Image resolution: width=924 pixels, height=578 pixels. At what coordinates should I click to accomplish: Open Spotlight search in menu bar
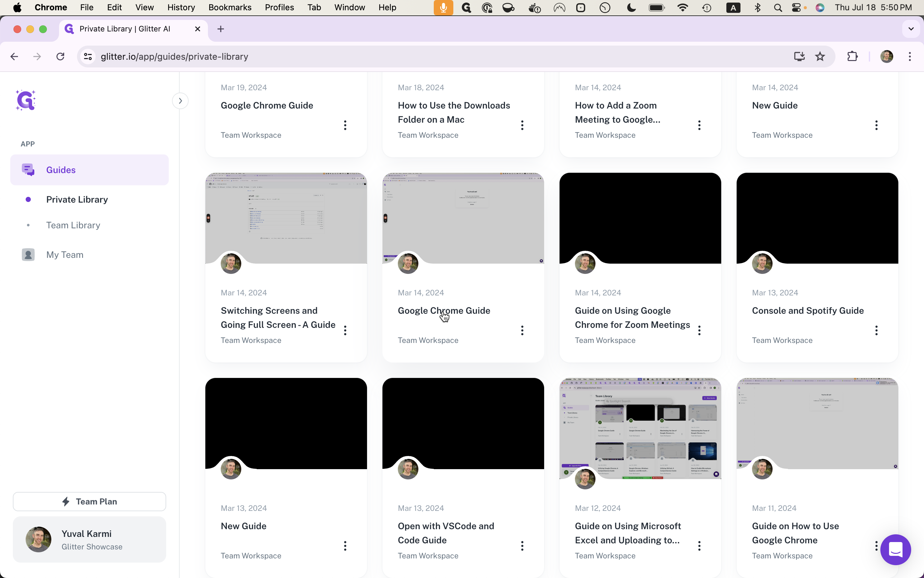(778, 8)
